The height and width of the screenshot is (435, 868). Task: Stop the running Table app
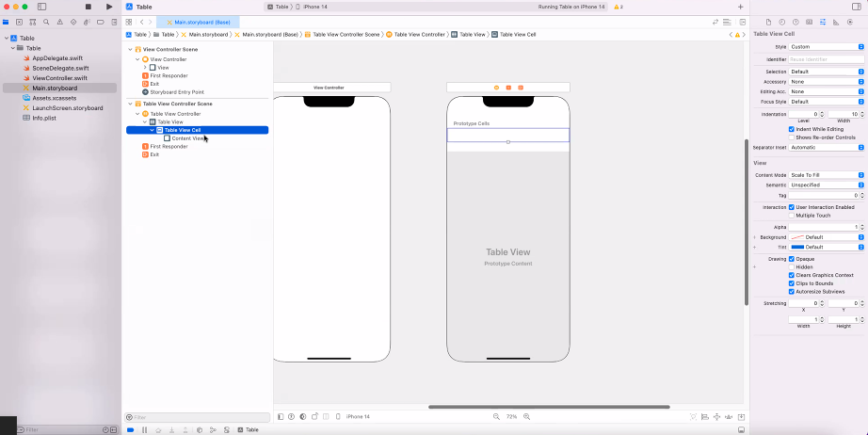(88, 7)
